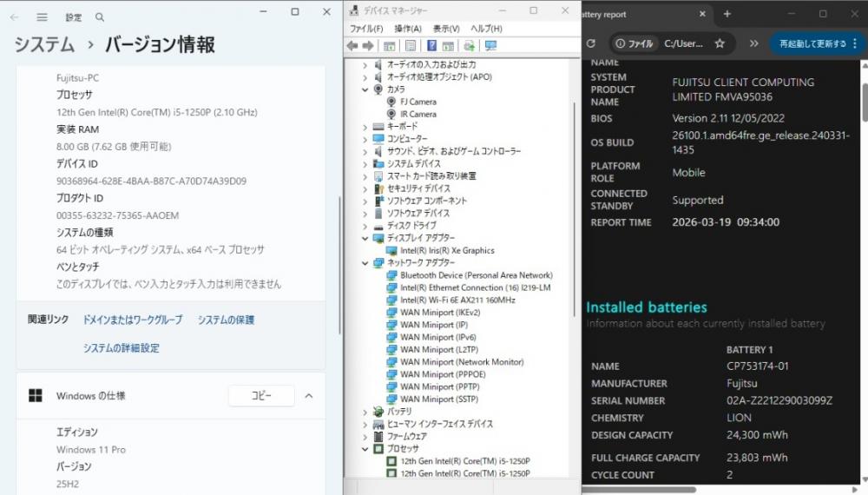Collapse the ネットワーク アダプター node

pos(365,263)
